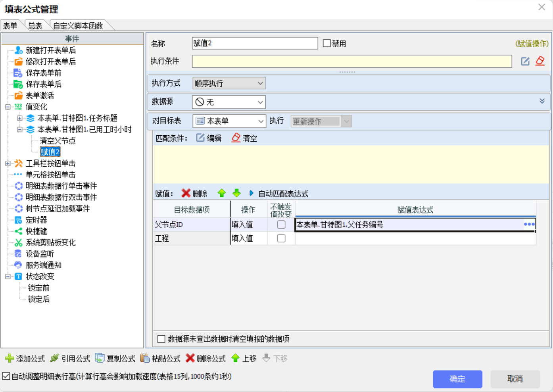Click the 设备监听 icon
The width and height of the screenshot is (553, 392).
(x=18, y=254)
